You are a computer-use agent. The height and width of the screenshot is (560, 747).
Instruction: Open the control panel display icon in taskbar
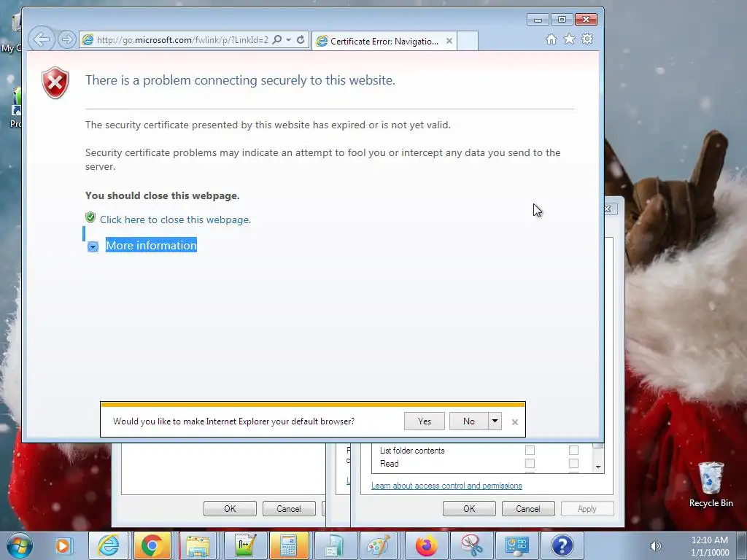(517, 545)
